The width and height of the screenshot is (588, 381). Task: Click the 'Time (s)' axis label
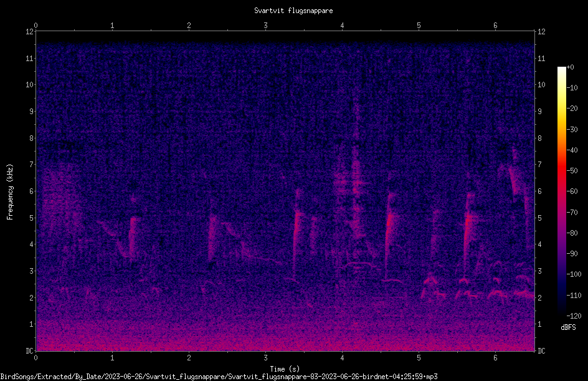coord(285,369)
